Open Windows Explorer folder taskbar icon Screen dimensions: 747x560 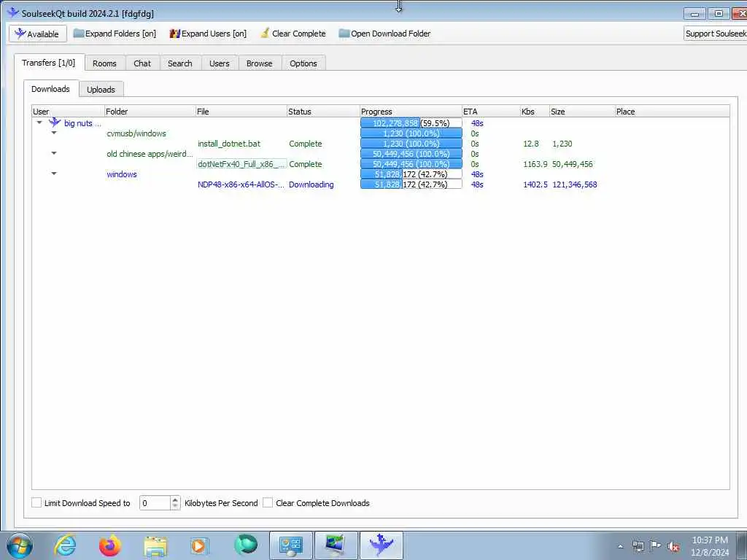155,545
